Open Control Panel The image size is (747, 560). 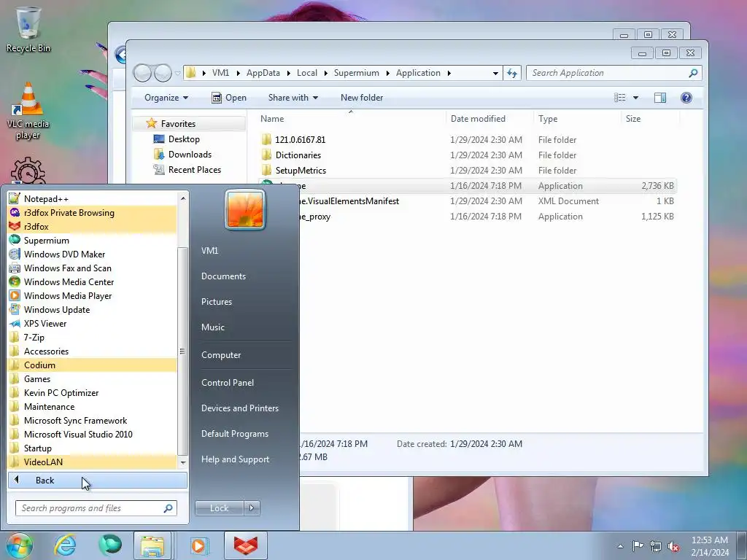point(228,382)
